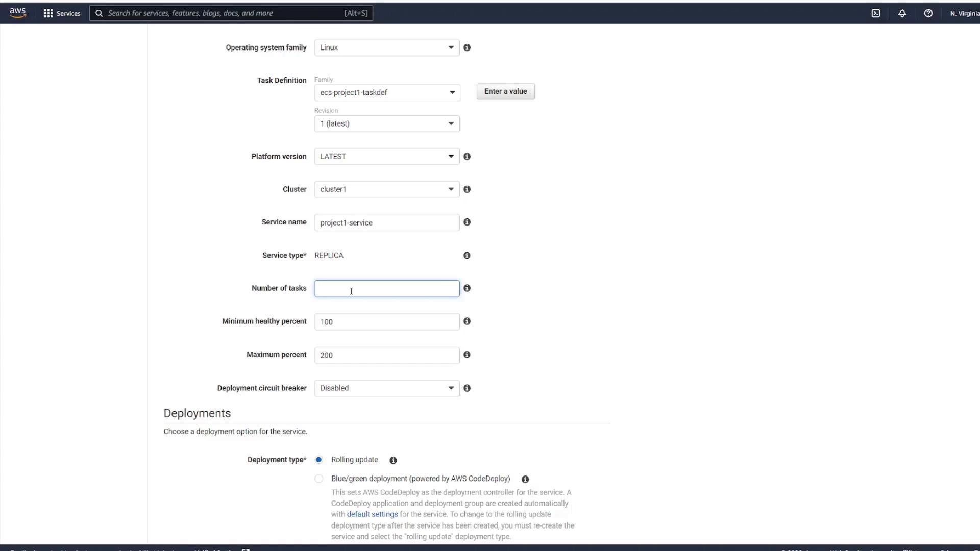Open Task Definition Family dropdown
Screen dimensions: 980x551
(387, 92)
